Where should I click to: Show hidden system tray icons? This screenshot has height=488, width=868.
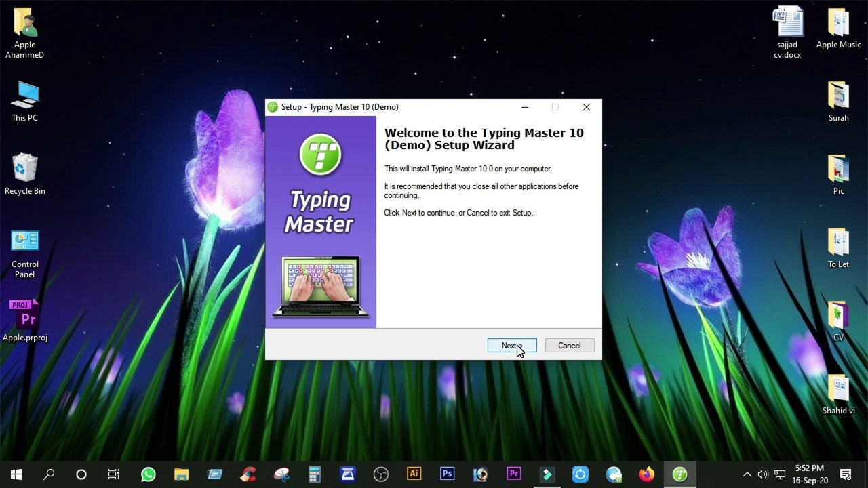coord(747,474)
